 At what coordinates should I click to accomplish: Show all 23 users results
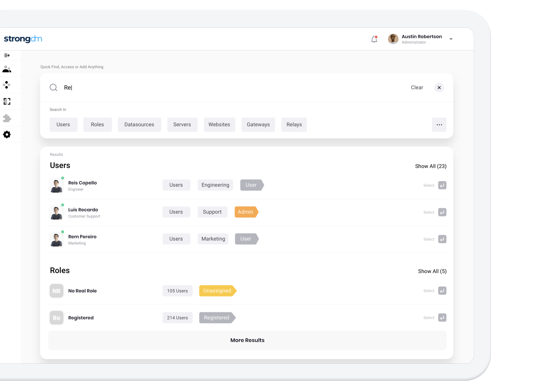point(431,166)
